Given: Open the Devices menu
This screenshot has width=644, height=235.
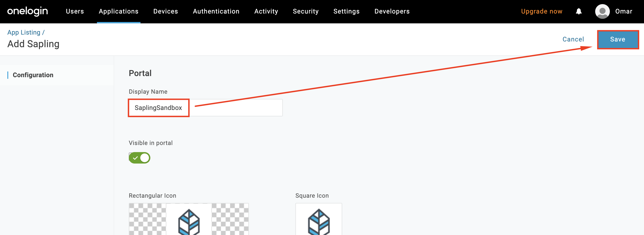Looking at the screenshot, I should pos(165,11).
